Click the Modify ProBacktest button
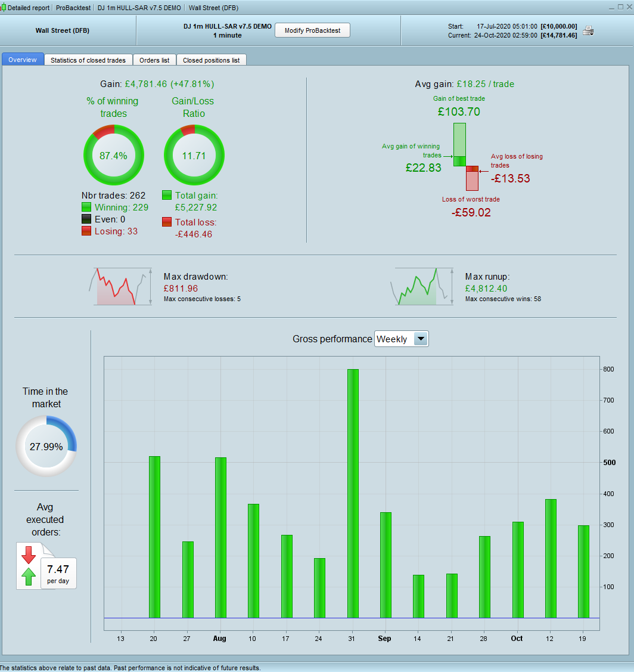 tap(312, 30)
